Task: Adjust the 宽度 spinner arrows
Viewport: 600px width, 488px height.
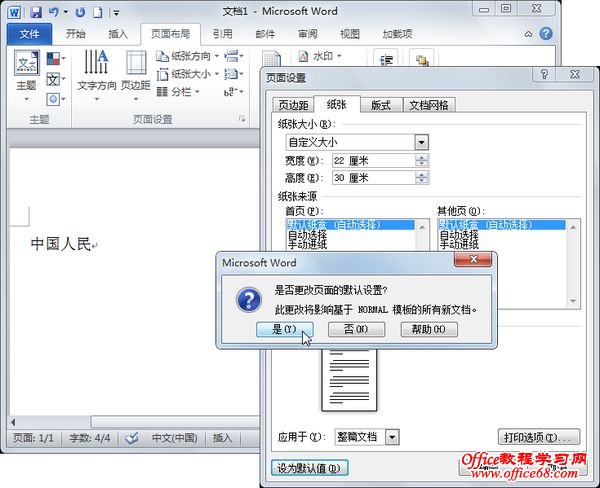Action: [x=422, y=160]
